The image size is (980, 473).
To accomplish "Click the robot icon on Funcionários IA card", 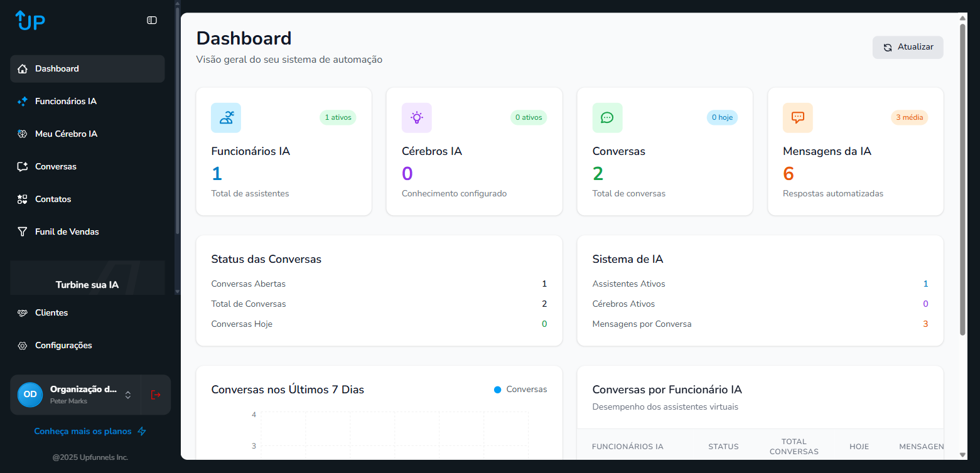I will (226, 117).
